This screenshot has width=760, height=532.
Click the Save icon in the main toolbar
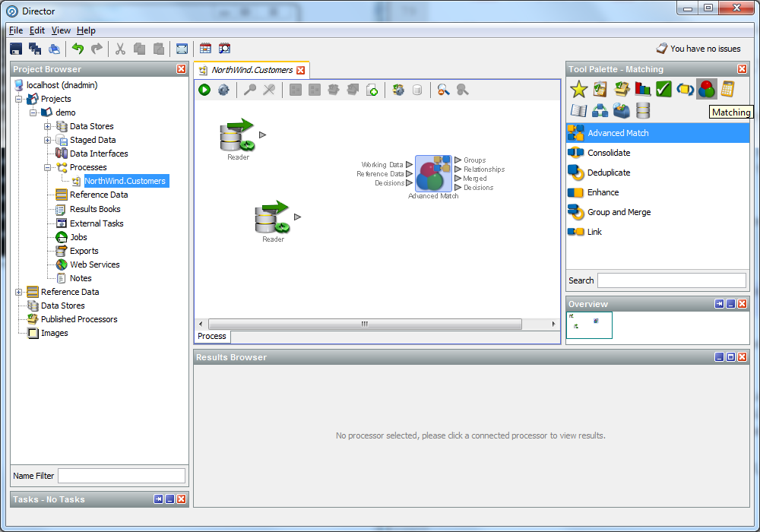pos(16,49)
